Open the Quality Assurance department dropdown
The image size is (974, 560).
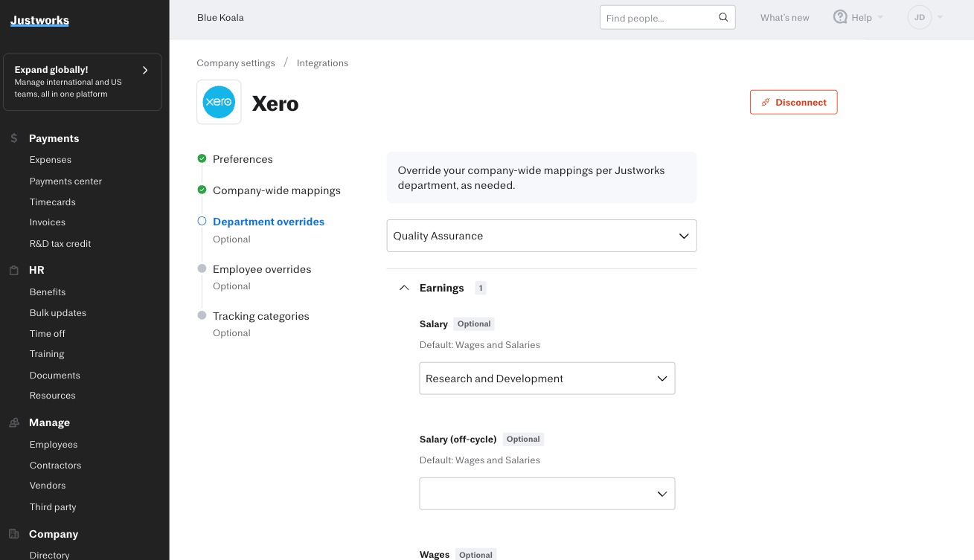point(541,236)
